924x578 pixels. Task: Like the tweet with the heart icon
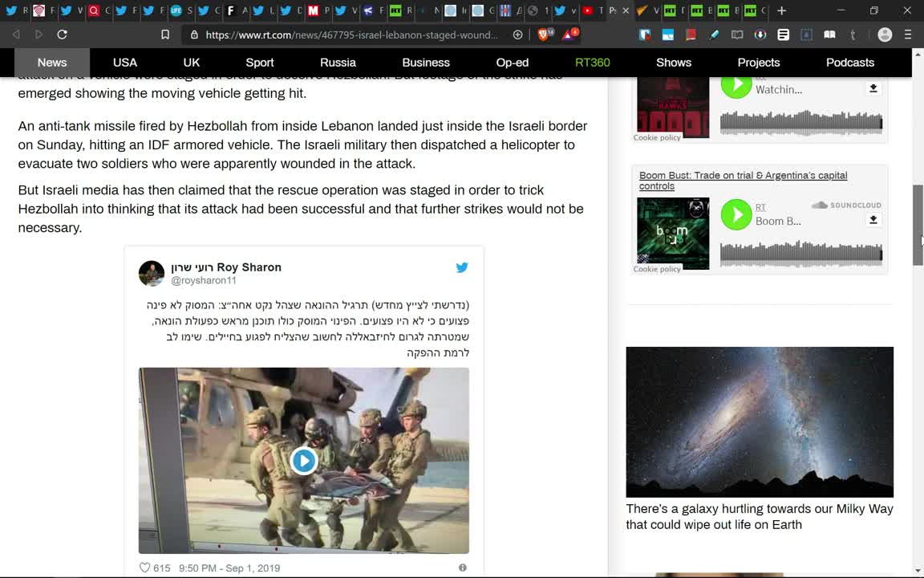coord(144,568)
